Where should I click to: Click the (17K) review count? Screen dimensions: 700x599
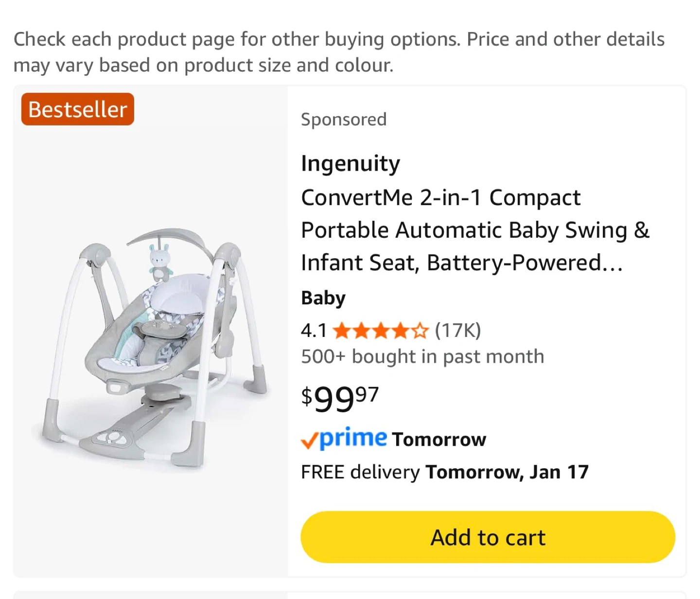[457, 331]
